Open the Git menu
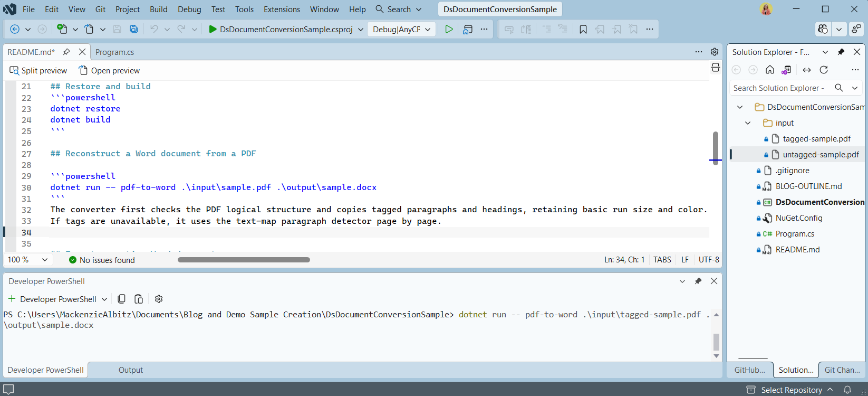The height and width of the screenshot is (396, 868). pos(100,9)
